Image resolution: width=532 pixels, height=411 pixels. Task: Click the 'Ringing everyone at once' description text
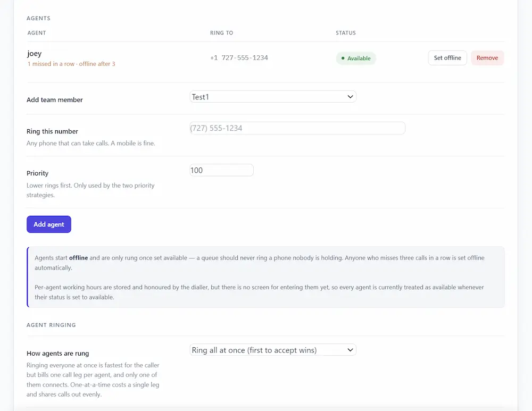coord(93,380)
